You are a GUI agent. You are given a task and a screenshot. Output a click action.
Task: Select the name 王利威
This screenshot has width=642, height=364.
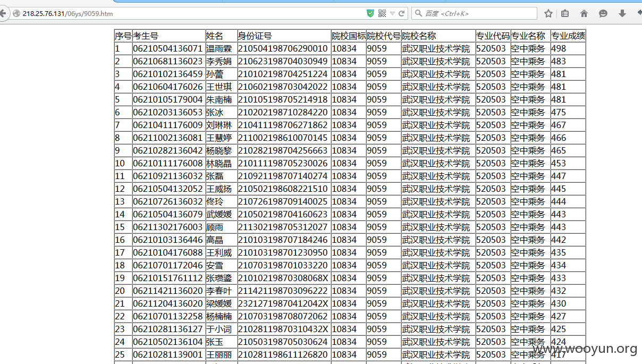[x=219, y=252]
